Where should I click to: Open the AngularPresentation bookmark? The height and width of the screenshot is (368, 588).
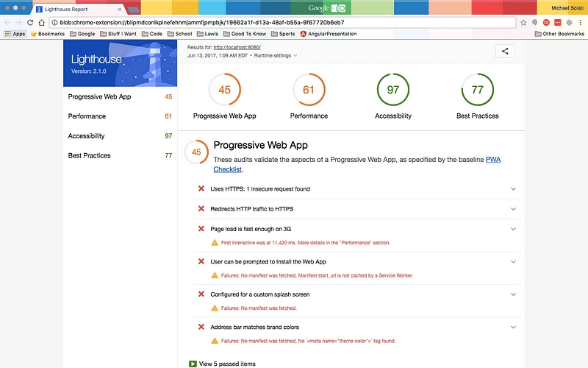click(329, 34)
